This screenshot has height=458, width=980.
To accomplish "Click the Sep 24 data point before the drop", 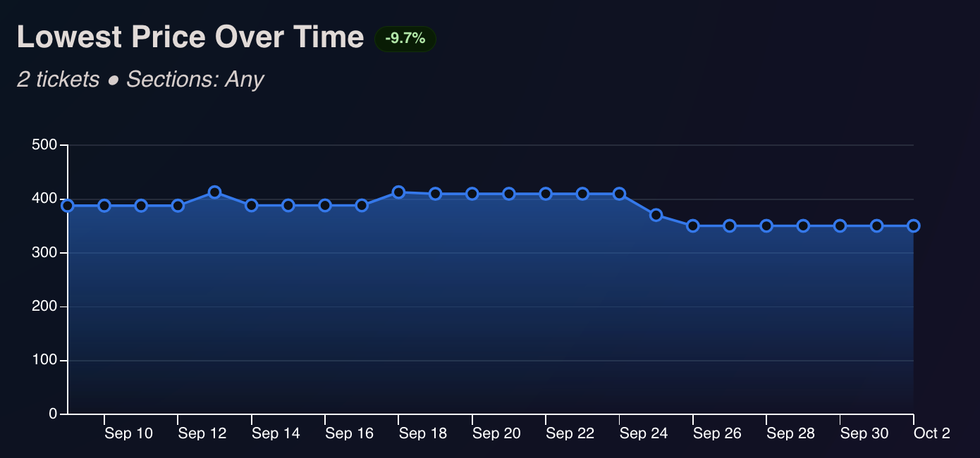I will point(619,194).
